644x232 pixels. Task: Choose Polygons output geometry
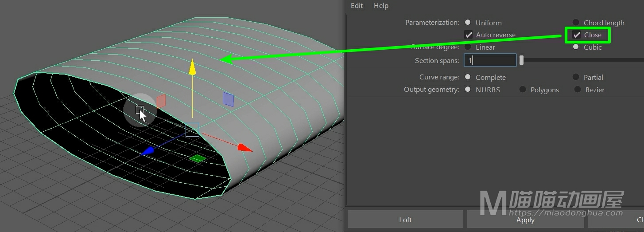pyautogui.click(x=523, y=90)
